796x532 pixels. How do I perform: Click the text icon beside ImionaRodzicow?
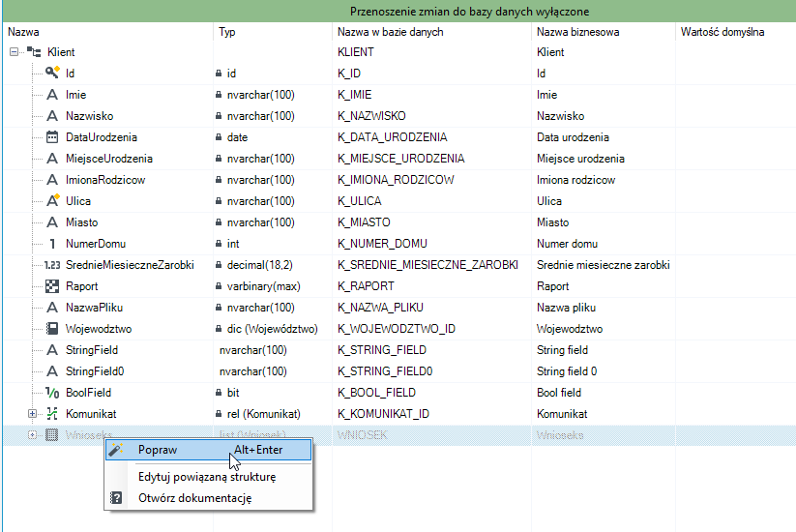click(52, 180)
